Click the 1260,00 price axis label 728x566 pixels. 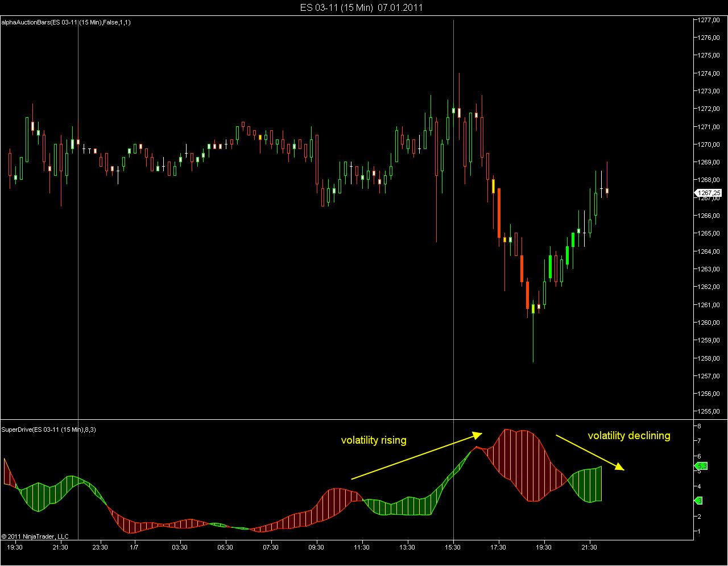(709, 323)
